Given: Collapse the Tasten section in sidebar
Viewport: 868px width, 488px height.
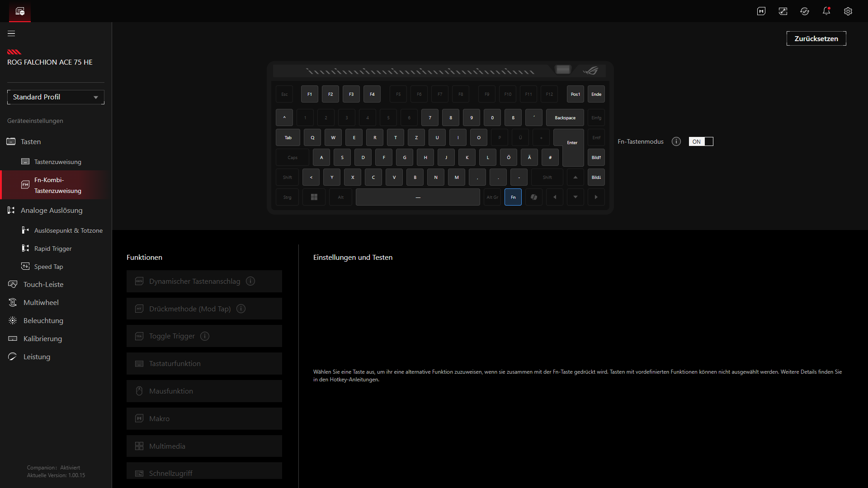Looking at the screenshot, I should (x=31, y=141).
